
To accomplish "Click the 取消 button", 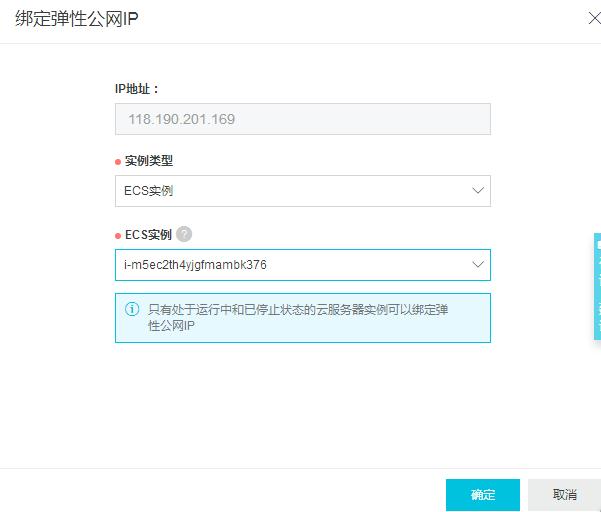I will tap(565, 494).
